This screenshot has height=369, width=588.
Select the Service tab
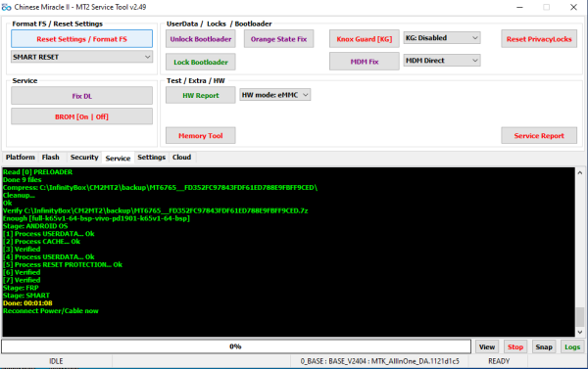point(118,159)
